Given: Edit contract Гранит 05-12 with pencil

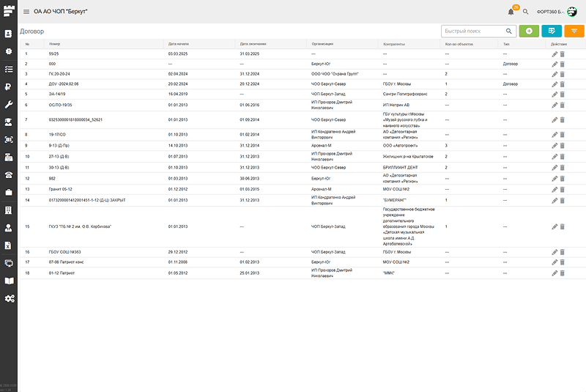Looking at the screenshot, I should tap(555, 190).
